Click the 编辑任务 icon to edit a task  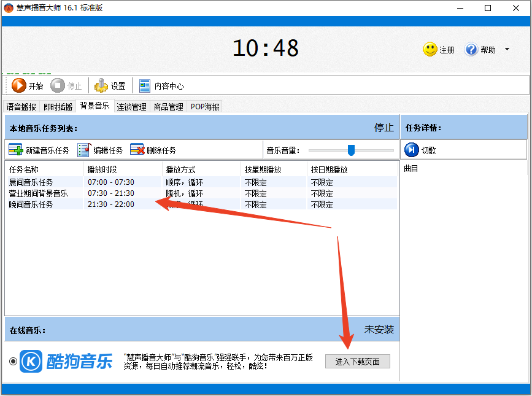coord(83,148)
